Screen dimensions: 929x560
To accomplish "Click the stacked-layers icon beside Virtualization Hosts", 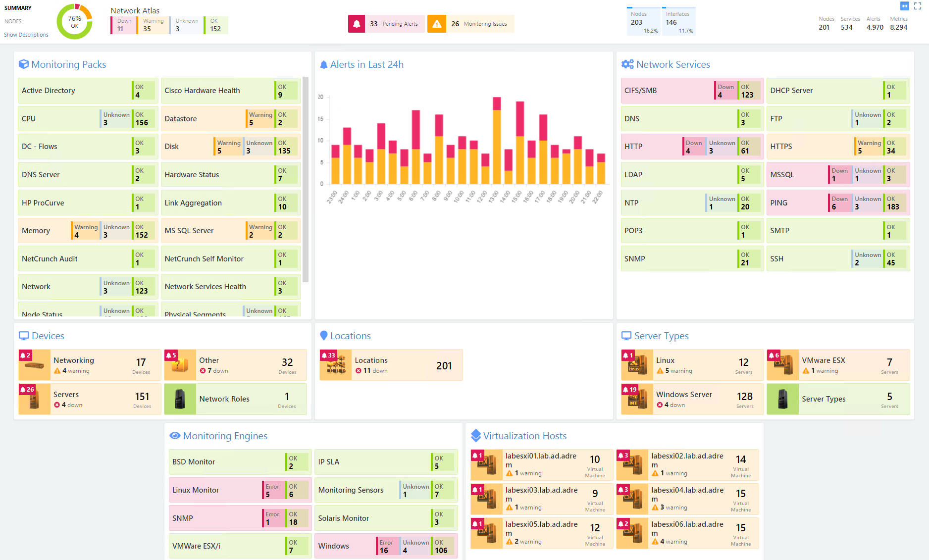I will coord(476,436).
